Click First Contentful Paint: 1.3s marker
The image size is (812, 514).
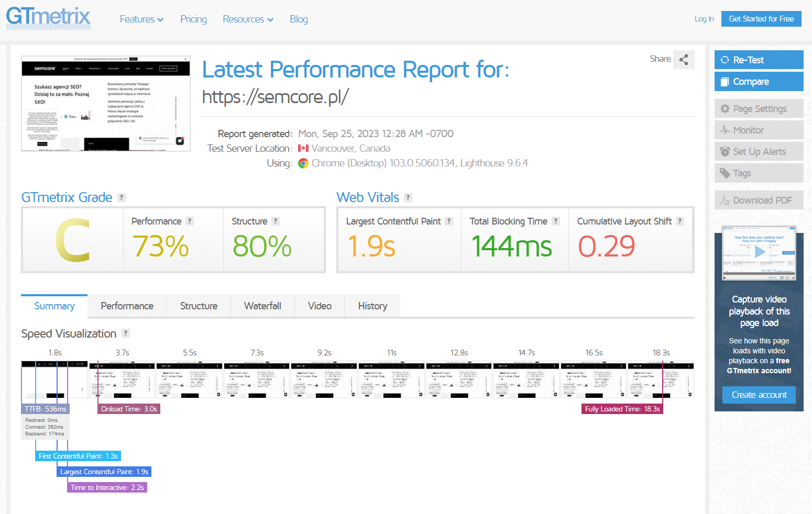[x=78, y=456]
